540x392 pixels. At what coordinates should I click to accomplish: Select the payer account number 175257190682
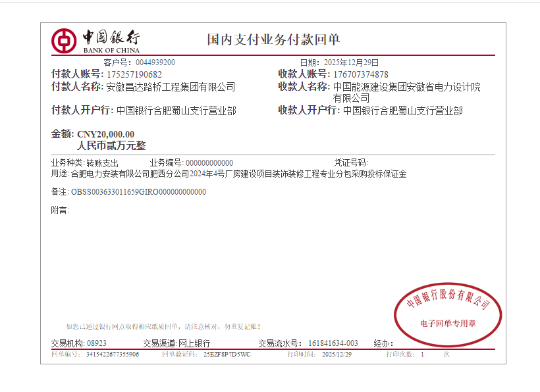coord(134,74)
